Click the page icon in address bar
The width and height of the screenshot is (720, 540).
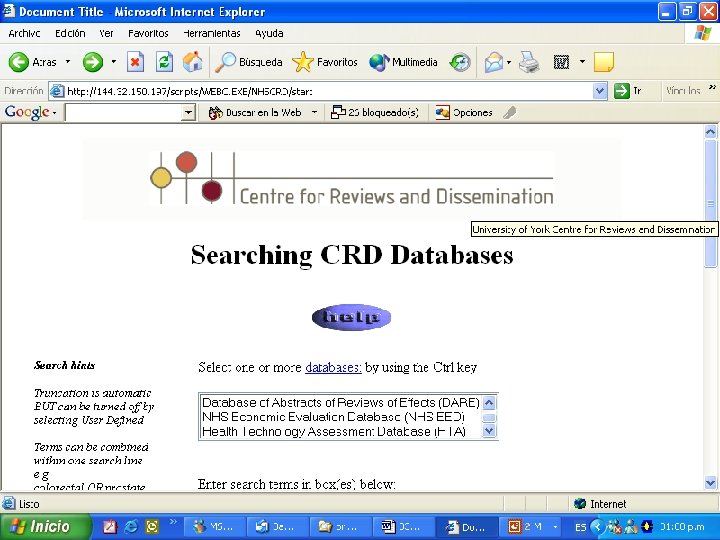[x=57, y=91]
